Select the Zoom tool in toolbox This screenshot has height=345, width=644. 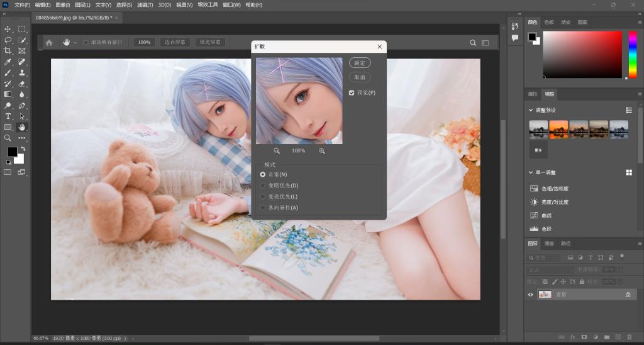[x=8, y=138]
